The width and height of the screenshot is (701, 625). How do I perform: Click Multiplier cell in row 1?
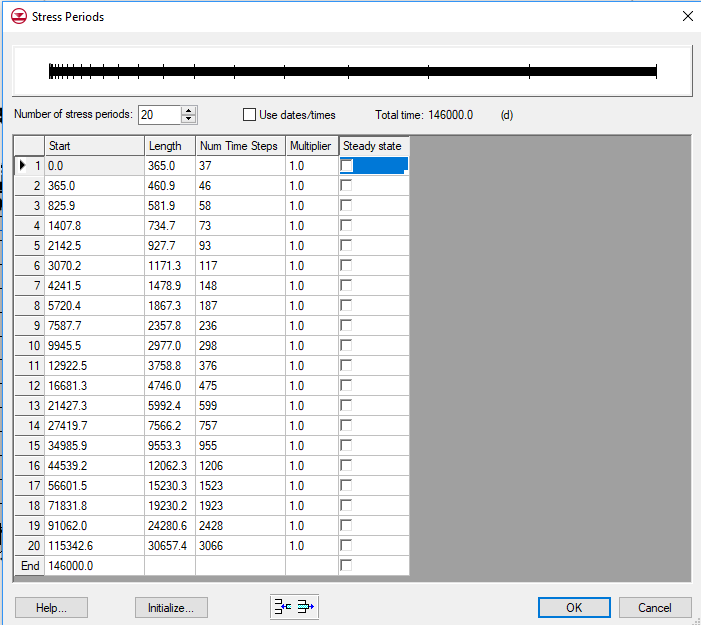tap(312, 165)
